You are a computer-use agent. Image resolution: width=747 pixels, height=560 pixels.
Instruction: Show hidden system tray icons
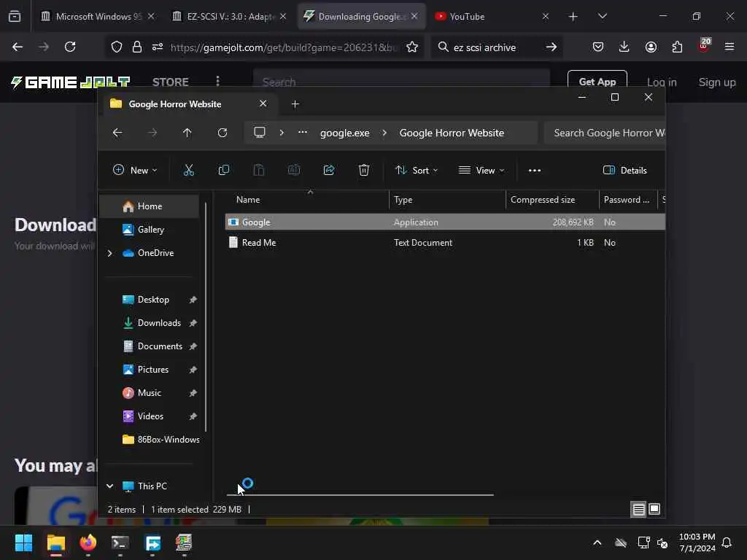point(597,542)
